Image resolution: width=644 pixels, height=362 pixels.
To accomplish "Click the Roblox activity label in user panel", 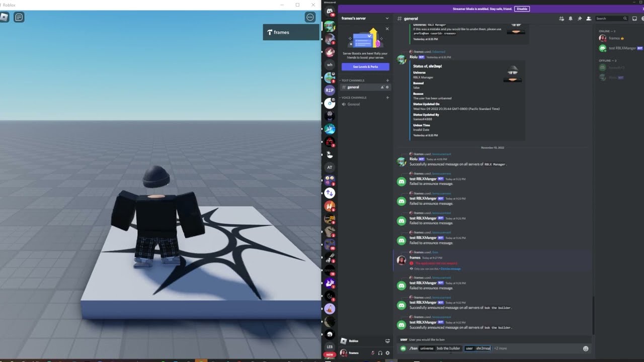I will pos(353,341).
